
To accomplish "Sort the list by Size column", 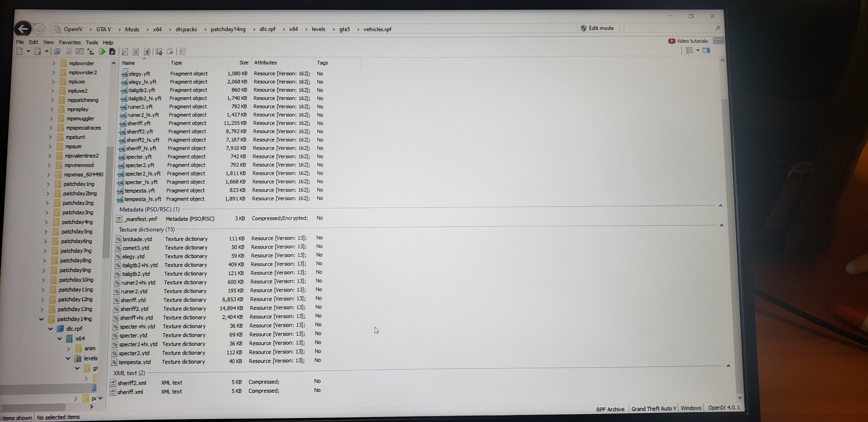I will pyautogui.click(x=243, y=63).
